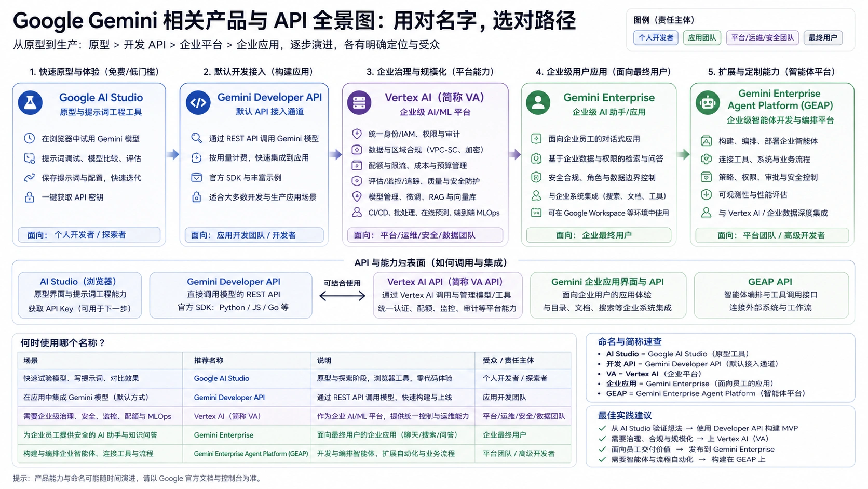868x489 pixels.
Task: Click the lock icon beside 一键获取 API 密钥
Action: tap(30, 197)
